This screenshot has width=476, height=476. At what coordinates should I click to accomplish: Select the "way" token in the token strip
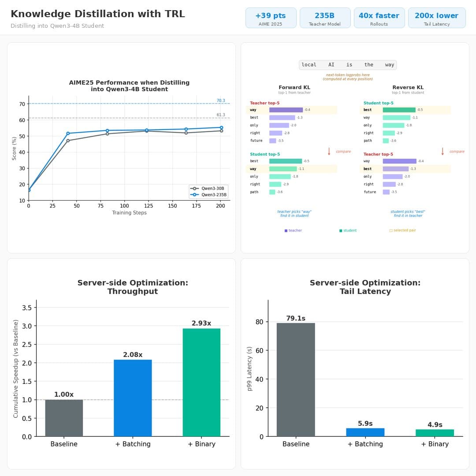pos(389,64)
